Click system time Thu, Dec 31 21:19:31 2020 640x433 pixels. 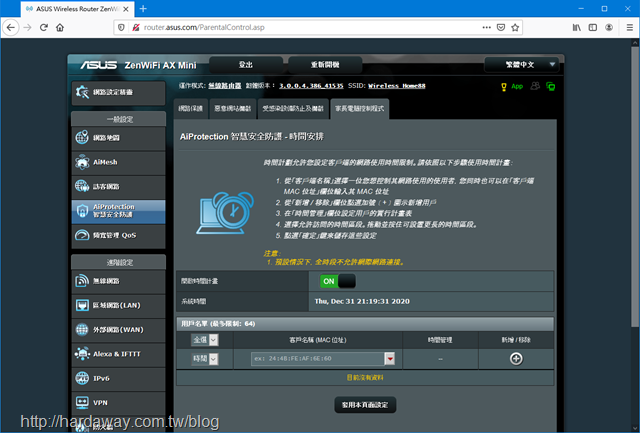click(362, 302)
